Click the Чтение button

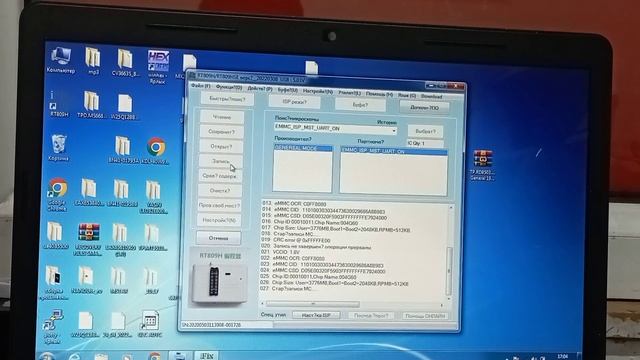[x=222, y=117]
